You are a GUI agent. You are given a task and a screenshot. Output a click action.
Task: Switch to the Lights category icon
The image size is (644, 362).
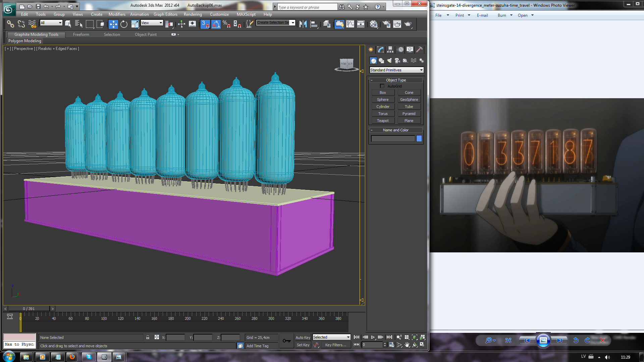[x=389, y=61]
